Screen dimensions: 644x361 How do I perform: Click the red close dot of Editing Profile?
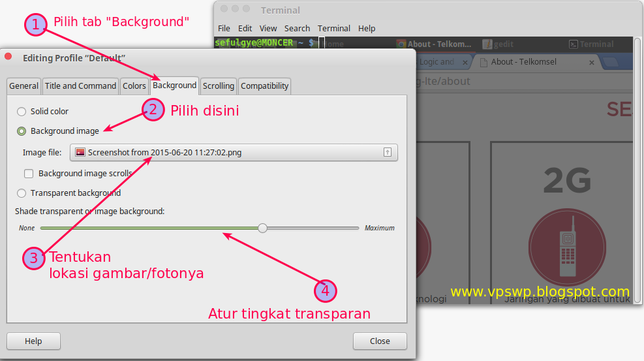point(8,57)
